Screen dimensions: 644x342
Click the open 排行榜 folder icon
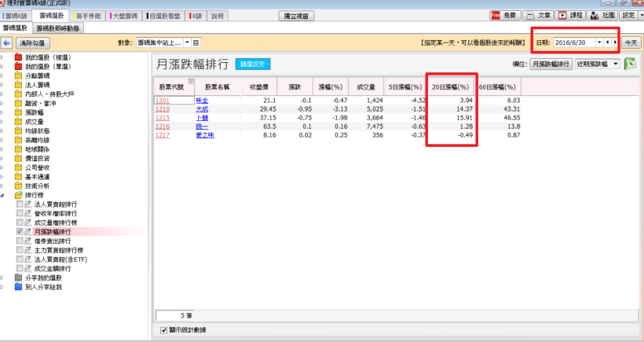[x=18, y=195]
